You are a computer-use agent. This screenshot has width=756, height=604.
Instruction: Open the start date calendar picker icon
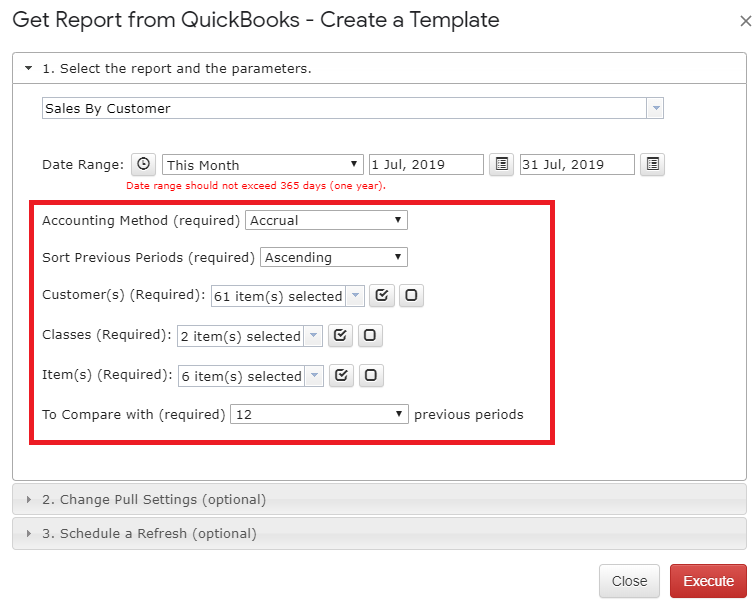[501, 164]
